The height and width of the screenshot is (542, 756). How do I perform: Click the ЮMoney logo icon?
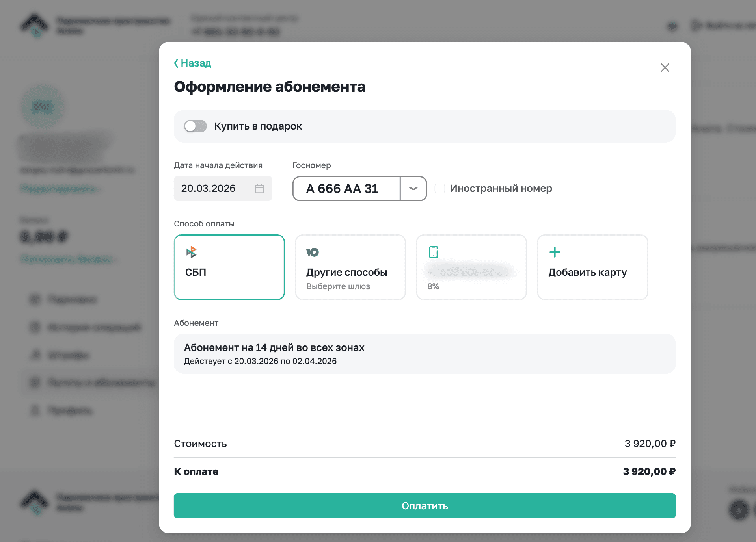(x=313, y=252)
